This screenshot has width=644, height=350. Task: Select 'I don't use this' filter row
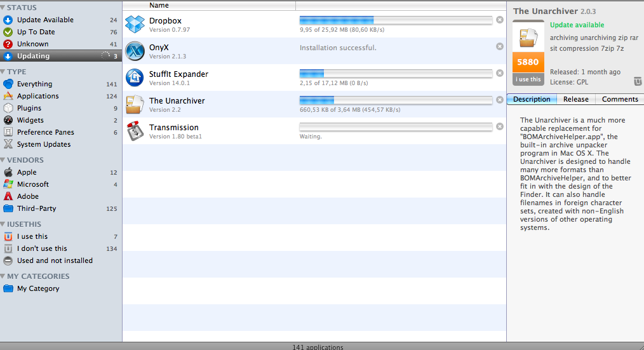tap(61, 248)
